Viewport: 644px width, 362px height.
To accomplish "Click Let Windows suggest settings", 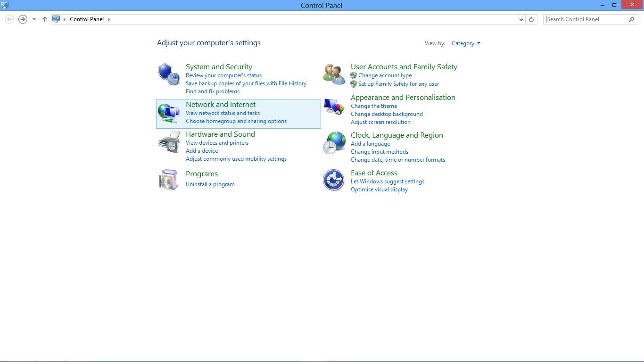I will (388, 181).
